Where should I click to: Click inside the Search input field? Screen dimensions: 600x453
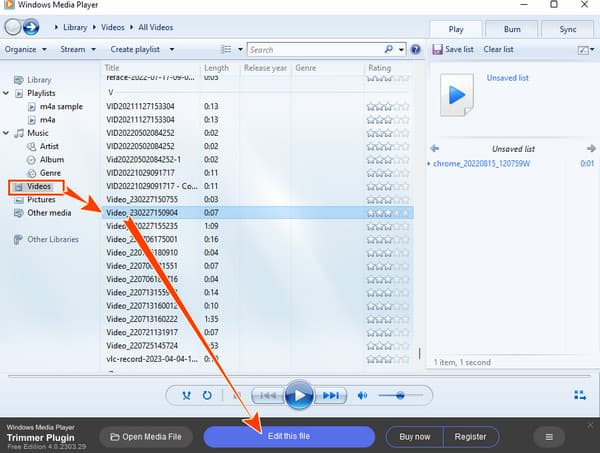(312, 49)
